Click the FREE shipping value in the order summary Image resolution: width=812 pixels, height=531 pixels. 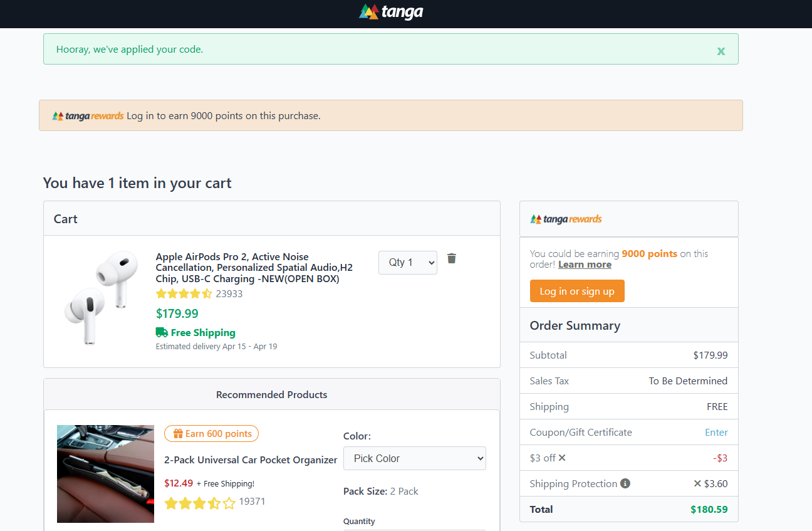[x=717, y=406]
